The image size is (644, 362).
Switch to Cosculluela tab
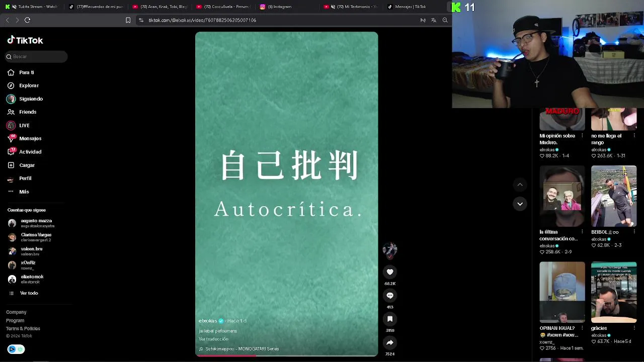coord(223,7)
